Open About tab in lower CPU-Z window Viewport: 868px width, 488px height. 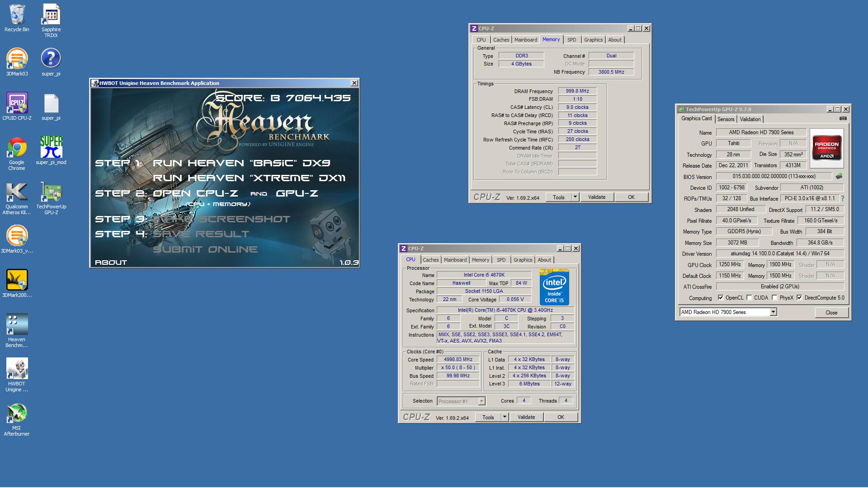click(544, 260)
